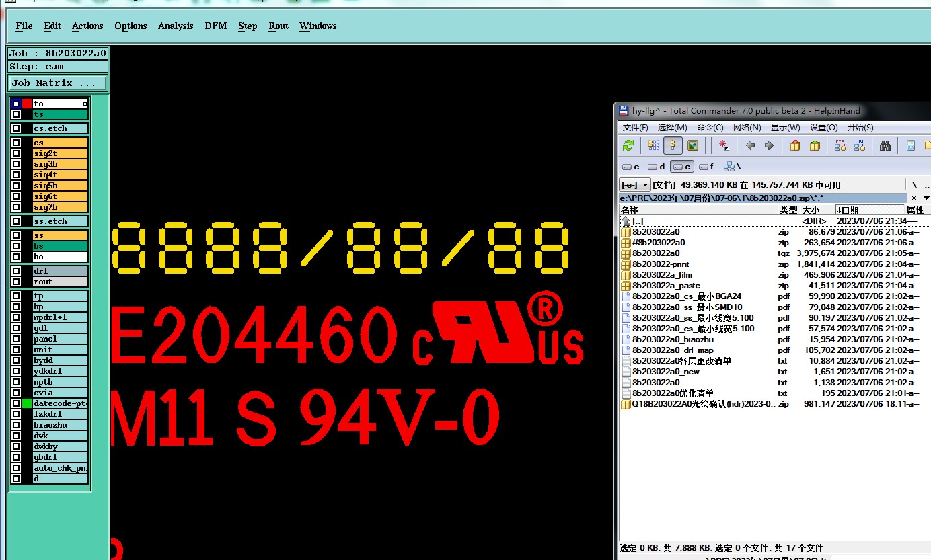Open the 命令(C) menu in Total Commander

point(710,127)
